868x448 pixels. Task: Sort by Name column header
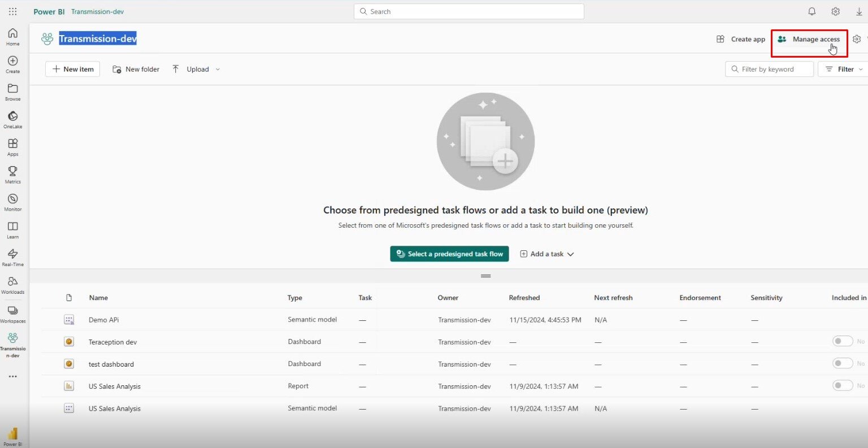(98, 298)
